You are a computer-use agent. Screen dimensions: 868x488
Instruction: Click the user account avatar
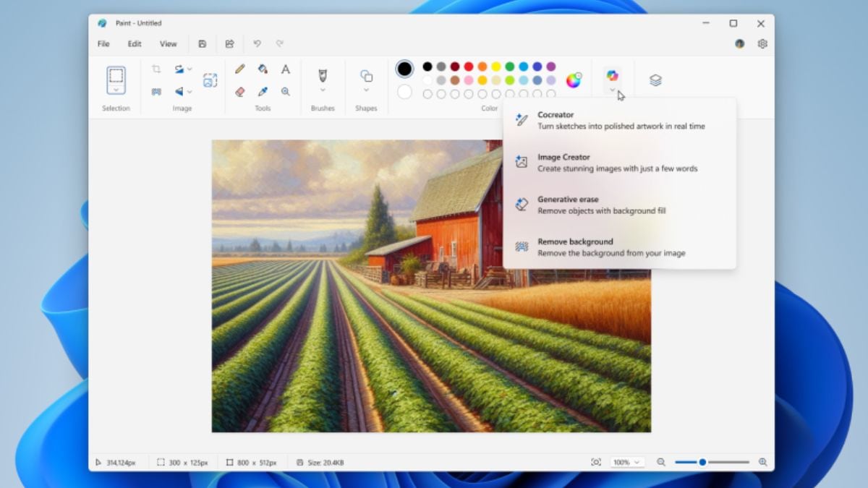tap(740, 43)
